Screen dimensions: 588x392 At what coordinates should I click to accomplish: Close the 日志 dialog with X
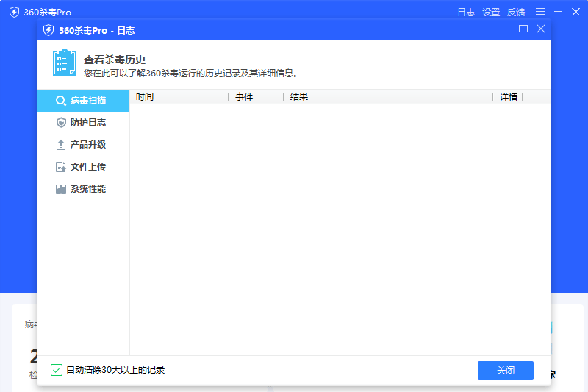[x=541, y=29]
